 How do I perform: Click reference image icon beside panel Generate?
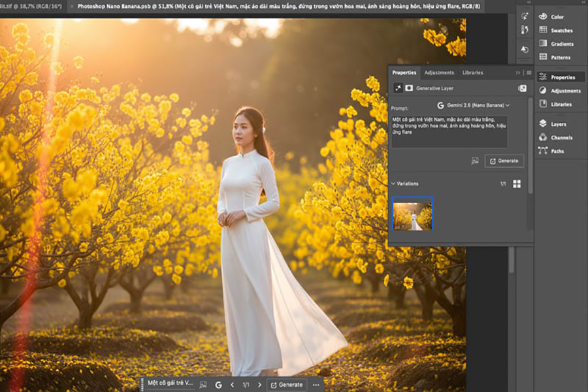[475, 161]
